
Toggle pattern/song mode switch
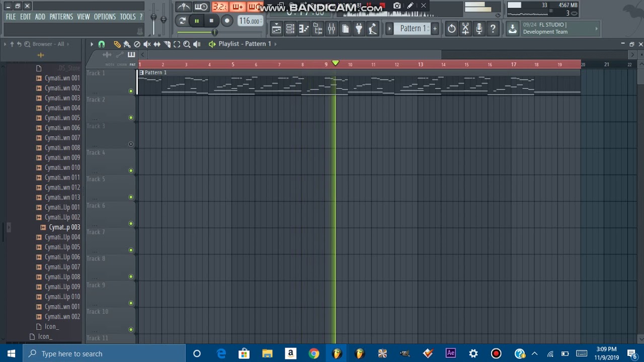tap(182, 21)
